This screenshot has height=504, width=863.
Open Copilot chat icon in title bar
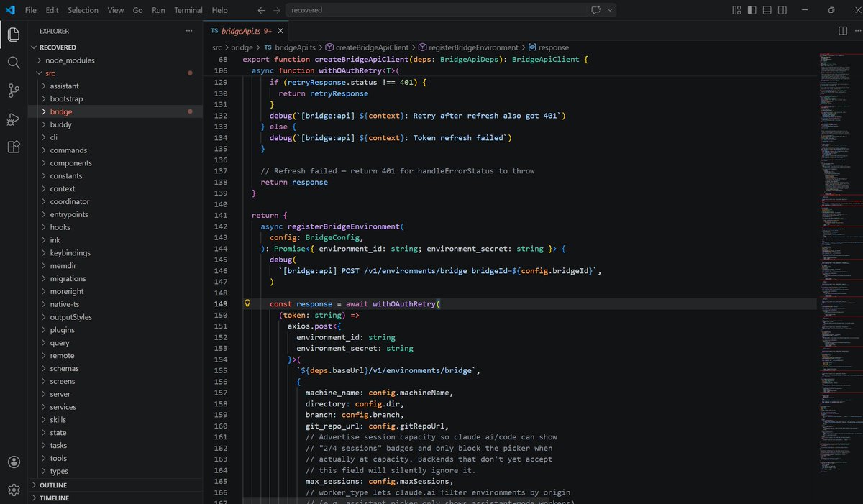click(x=595, y=10)
